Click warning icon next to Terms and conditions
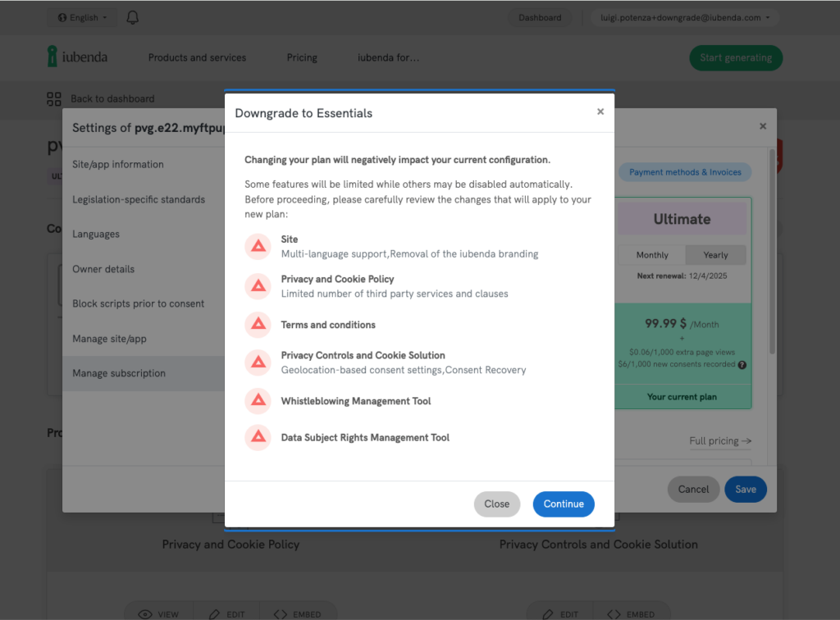Screen dimensions: 840x620 coord(258,325)
